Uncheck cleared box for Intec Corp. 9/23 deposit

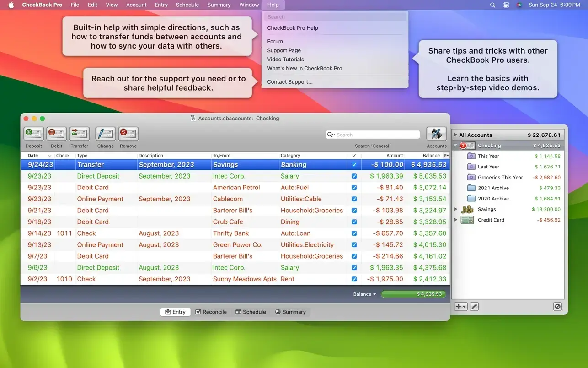pos(354,176)
